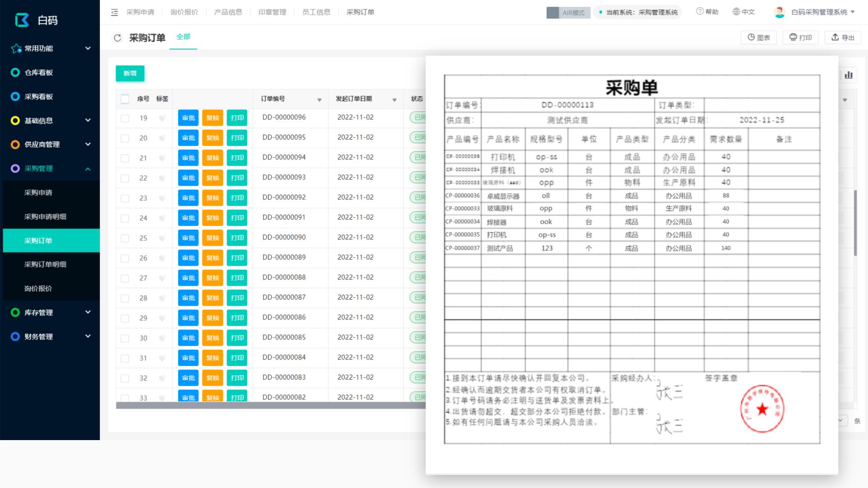Click the 白码 logo in the sidebar

pyautogui.click(x=34, y=20)
